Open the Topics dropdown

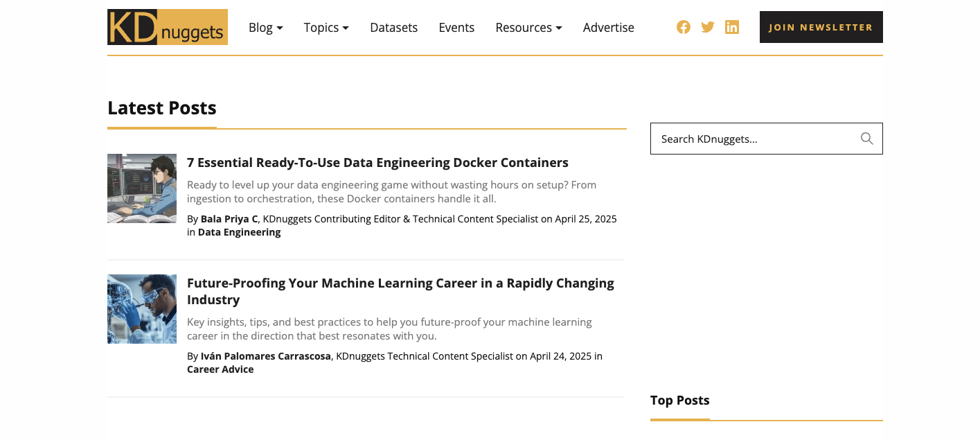pyautogui.click(x=326, y=28)
